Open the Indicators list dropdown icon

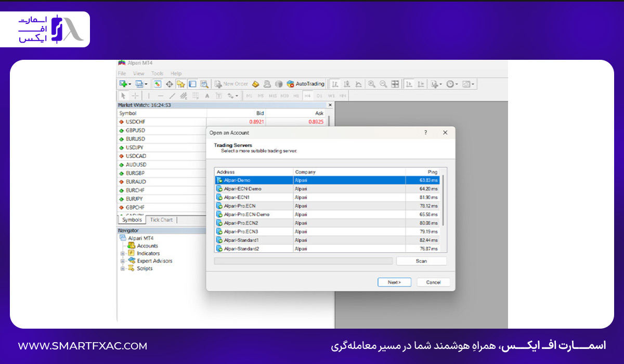436,84
